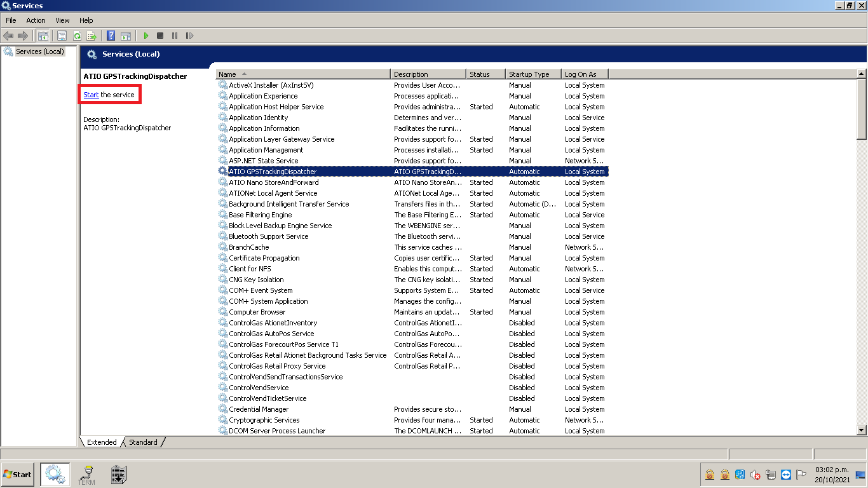Open the third pinned taskbar application
868x488 pixels.
(x=119, y=474)
